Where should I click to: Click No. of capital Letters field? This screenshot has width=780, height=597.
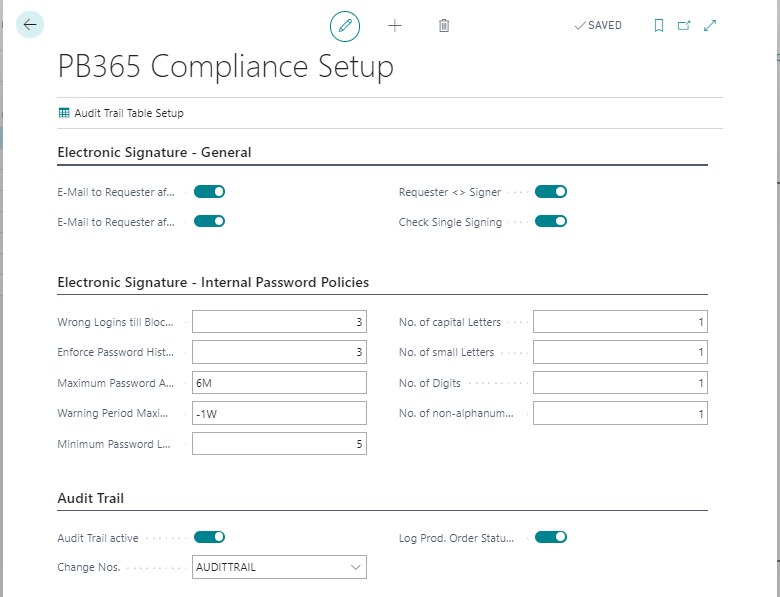[620, 322]
